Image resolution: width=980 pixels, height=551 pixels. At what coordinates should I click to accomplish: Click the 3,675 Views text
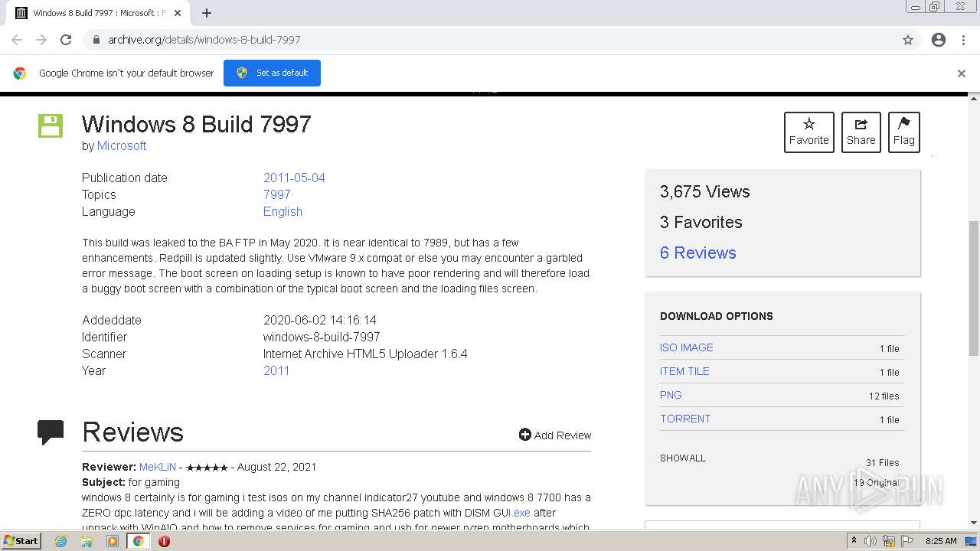point(705,192)
